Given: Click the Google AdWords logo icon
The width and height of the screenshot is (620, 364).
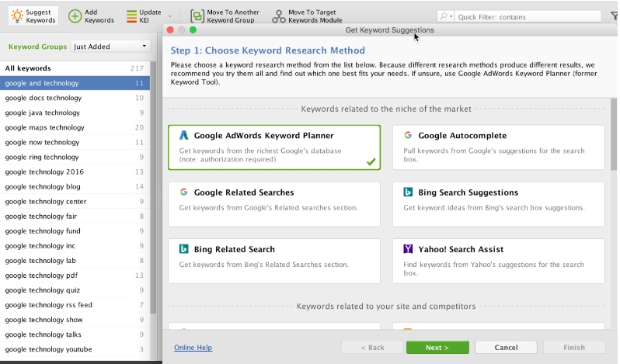Looking at the screenshot, I should click(x=184, y=135).
